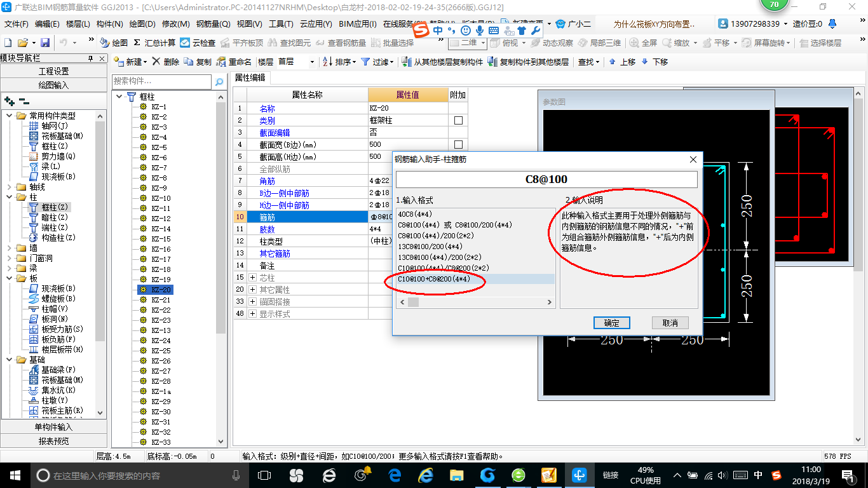This screenshot has width=868, height=488.
Task: Click the 搜索构件 search field
Action: click(161, 81)
